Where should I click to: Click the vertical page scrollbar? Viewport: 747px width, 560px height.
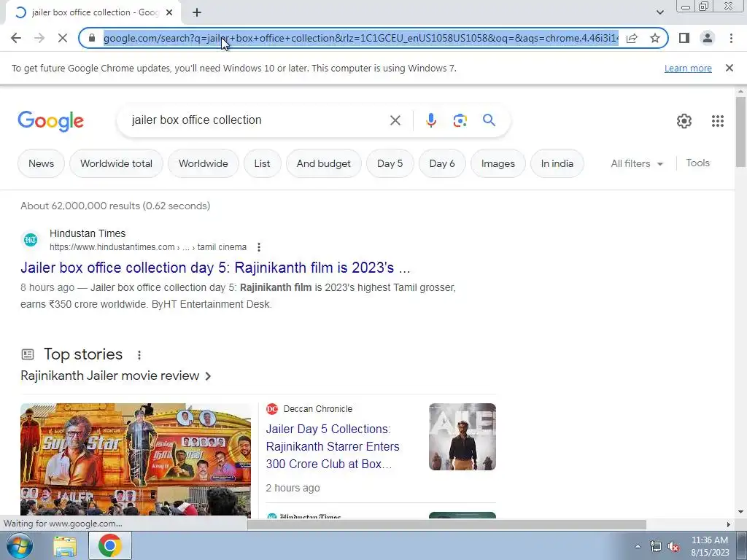point(740,132)
